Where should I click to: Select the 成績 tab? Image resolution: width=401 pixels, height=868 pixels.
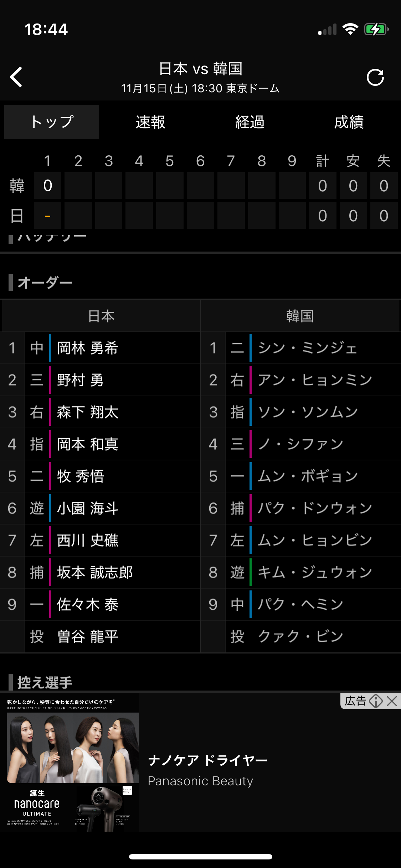349,122
